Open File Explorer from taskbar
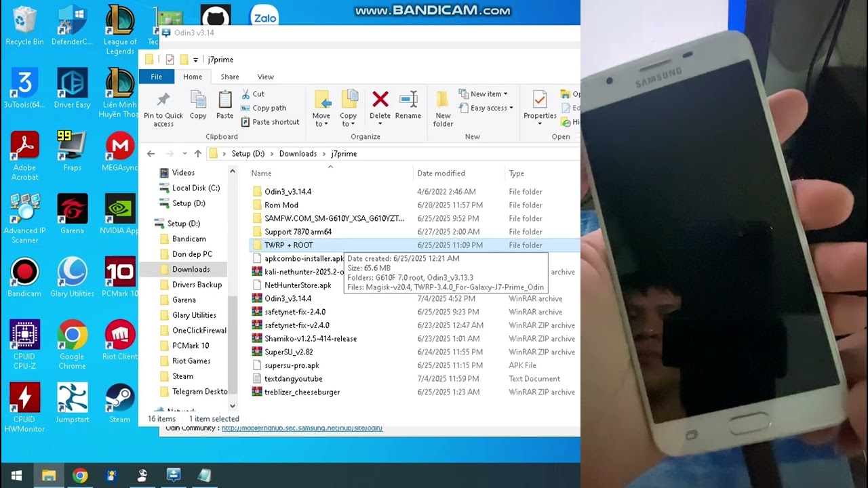 (48, 475)
